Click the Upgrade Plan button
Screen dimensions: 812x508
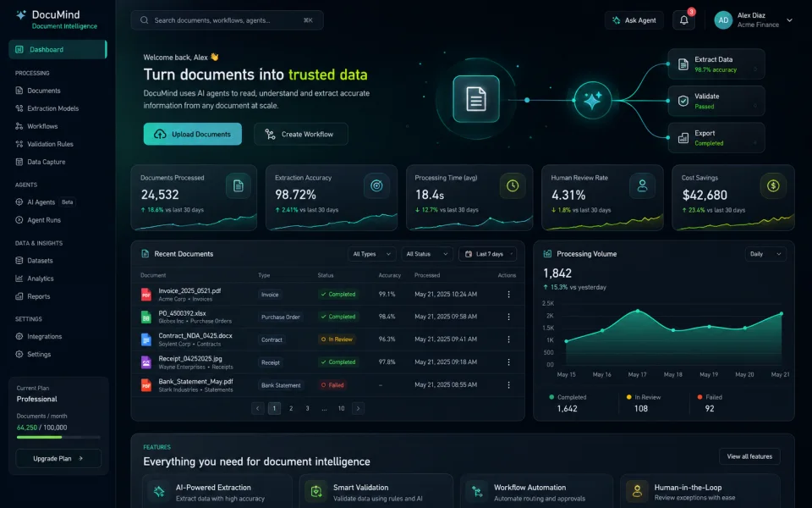[58, 459]
